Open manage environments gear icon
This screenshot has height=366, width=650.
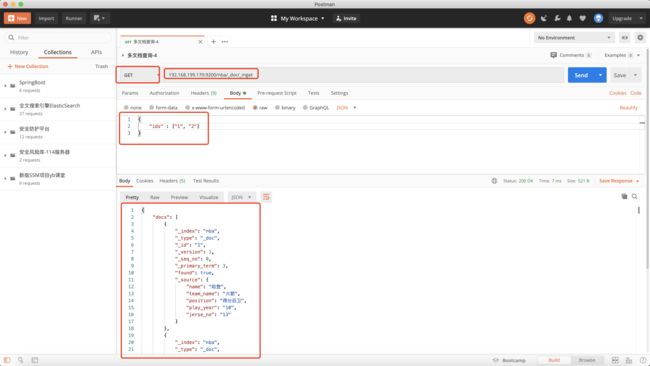[x=640, y=38]
